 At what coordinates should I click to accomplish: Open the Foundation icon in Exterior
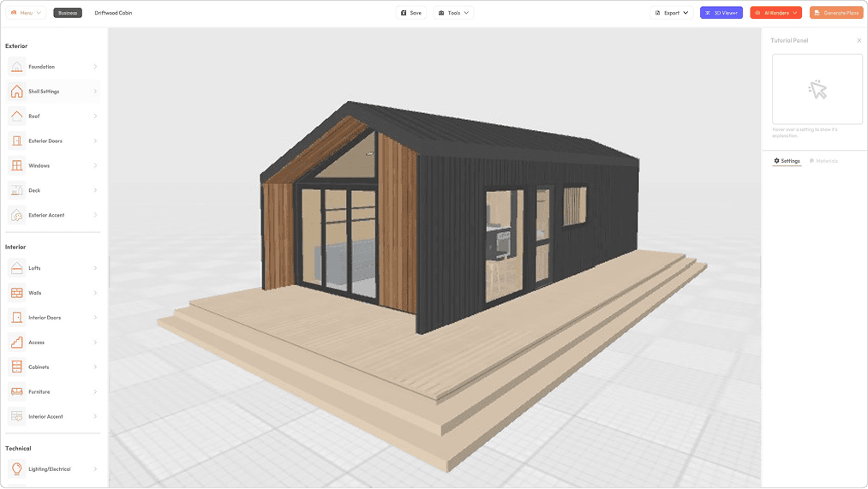coord(16,67)
